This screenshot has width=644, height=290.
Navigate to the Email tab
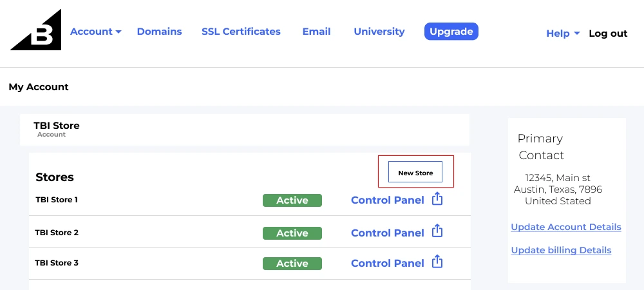coord(316,32)
